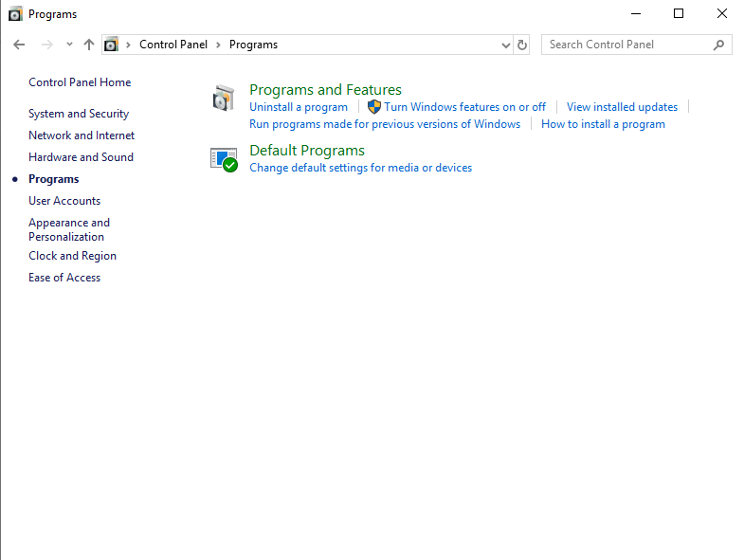This screenshot has width=744, height=560.
Task: Select the Programs breadcrumb segment
Action: [253, 45]
